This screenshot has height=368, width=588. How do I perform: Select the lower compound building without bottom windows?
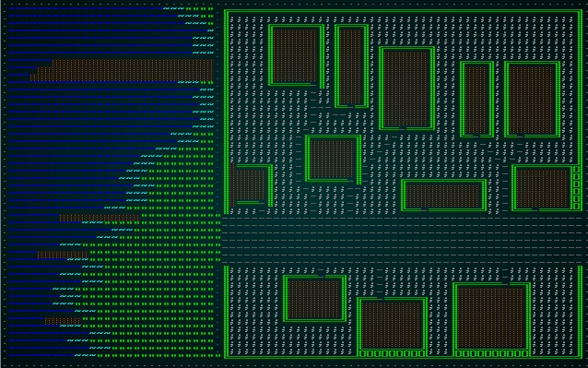pyautogui.click(x=314, y=299)
